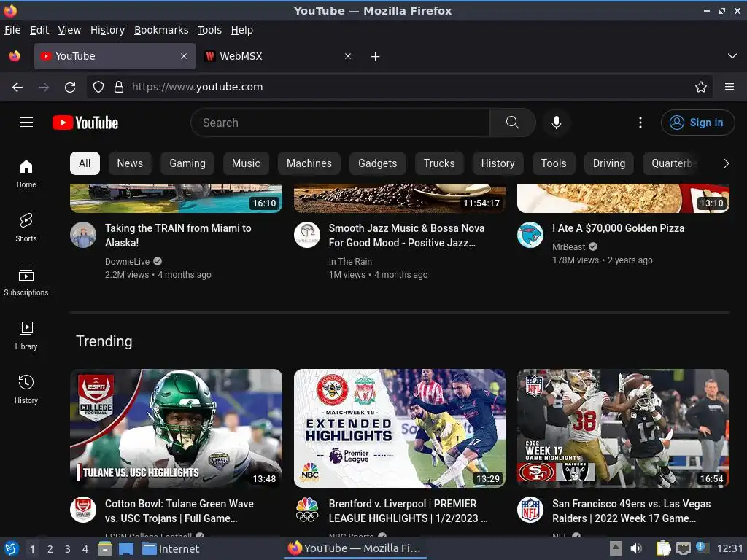Open Shorts from the sidebar

pyautogui.click(x=26, y=227)
